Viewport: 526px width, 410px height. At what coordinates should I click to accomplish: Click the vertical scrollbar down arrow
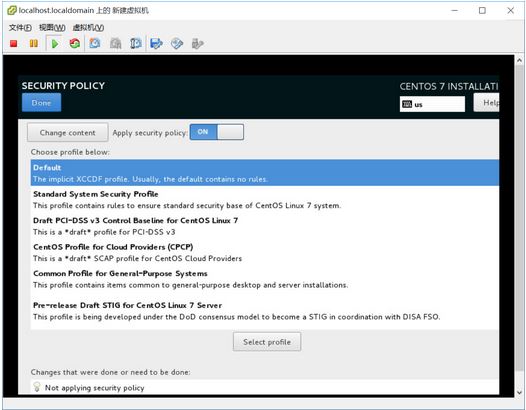point(520,392)
